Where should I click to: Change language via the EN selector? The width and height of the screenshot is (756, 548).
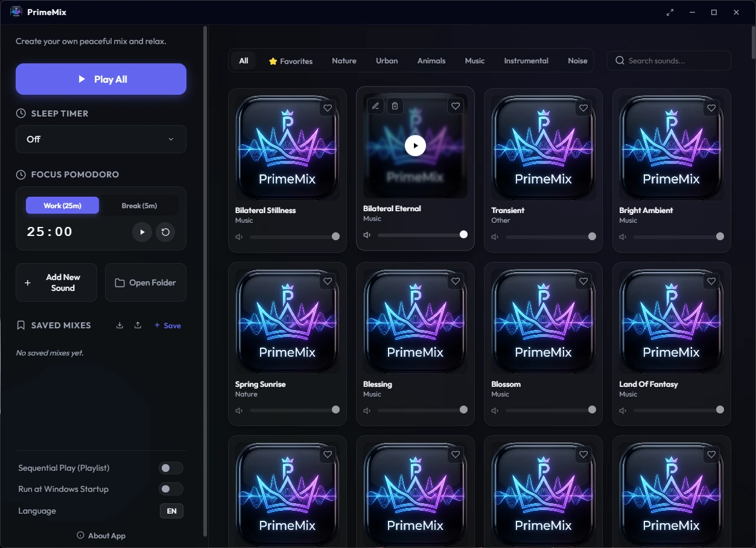tap(171, 511)
